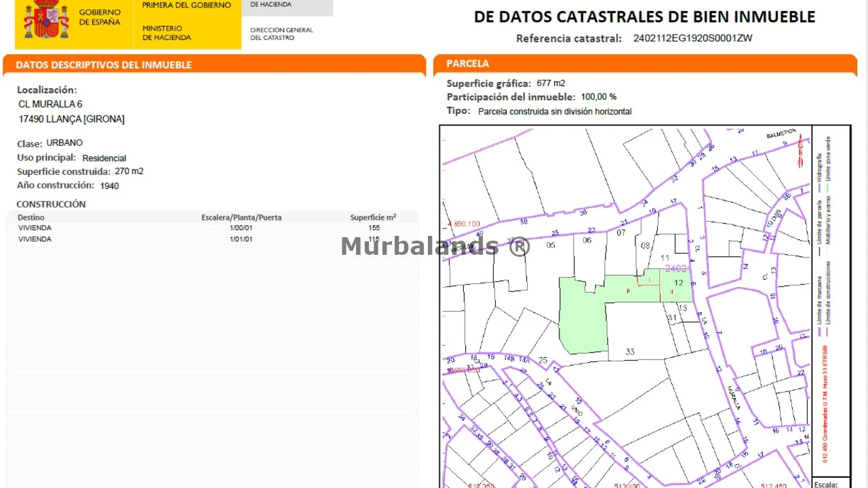The height and width of the screenshot is (488, 868).
Task: Click the Murbalands registered trademark symbol
Action: pyautogui.click(x=519, y=246)
